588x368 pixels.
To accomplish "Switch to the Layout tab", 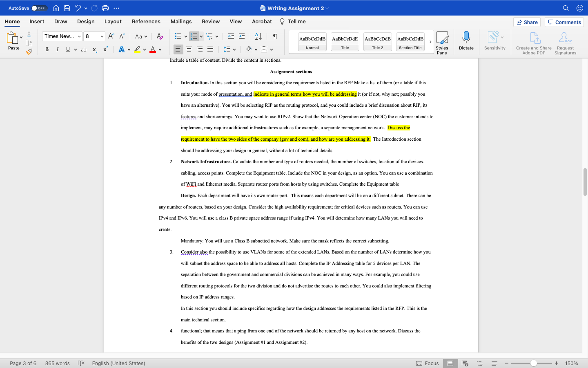I will (x=113, y=21).
